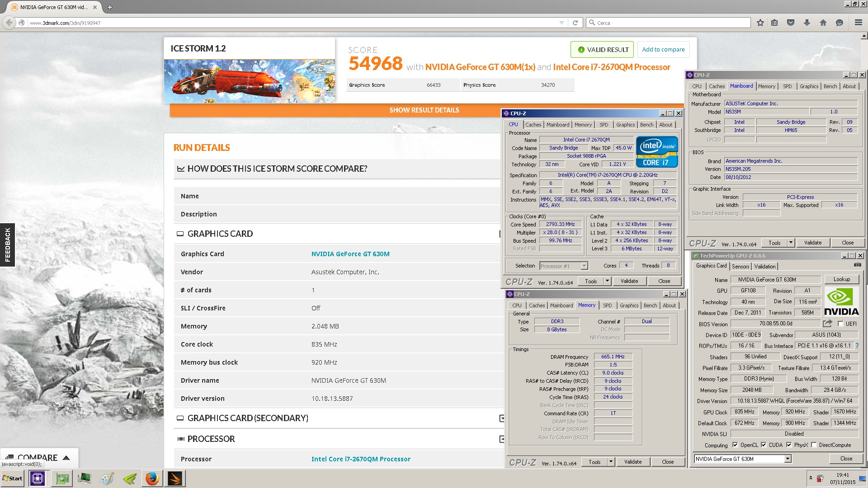This screenshot has width=868, height=488.
Task: Open the Processor #1 selection dropdown
Action: (584, 266)
